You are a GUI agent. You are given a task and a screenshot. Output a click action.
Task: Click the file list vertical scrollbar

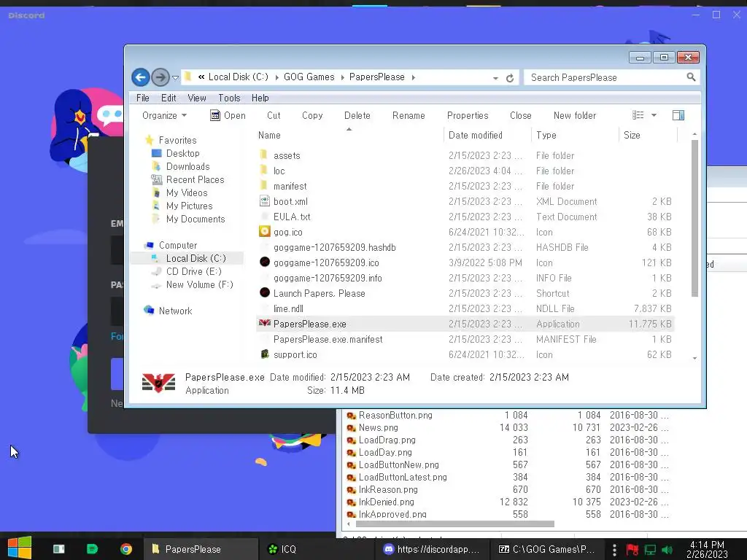pos(694,219)
